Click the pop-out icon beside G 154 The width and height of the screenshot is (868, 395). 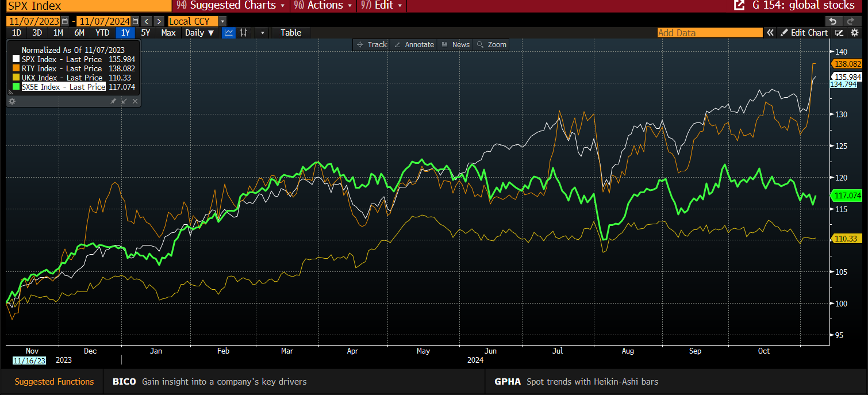click(739, 5)
